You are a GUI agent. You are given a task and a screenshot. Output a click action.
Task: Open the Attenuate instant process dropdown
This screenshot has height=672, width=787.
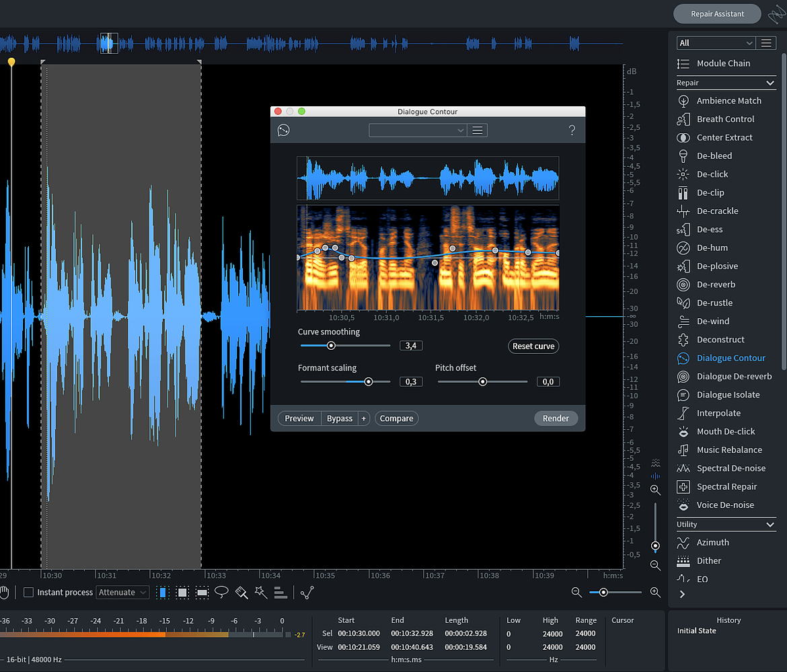[122, 593]
